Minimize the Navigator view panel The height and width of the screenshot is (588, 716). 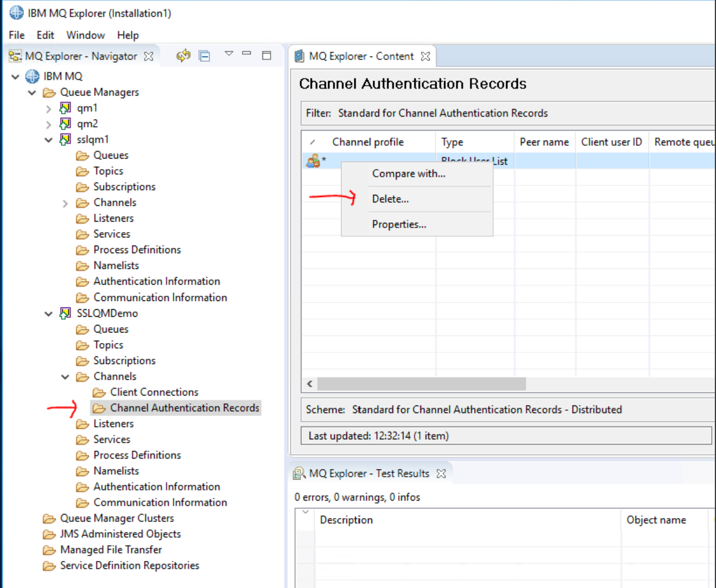click(247, 53)
